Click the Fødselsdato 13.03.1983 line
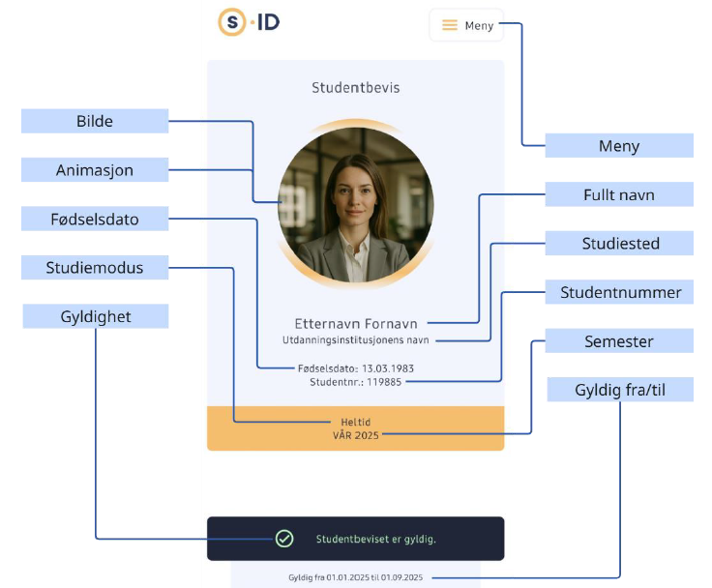 point(355,368)
